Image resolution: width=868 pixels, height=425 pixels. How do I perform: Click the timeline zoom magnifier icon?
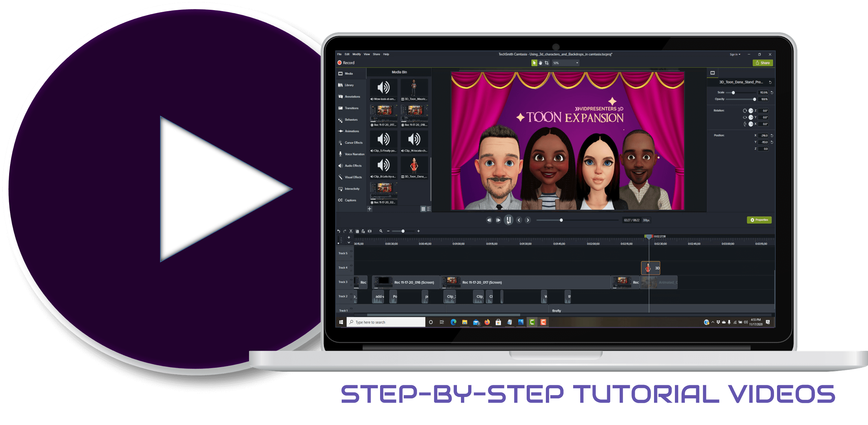pos(381,231)
